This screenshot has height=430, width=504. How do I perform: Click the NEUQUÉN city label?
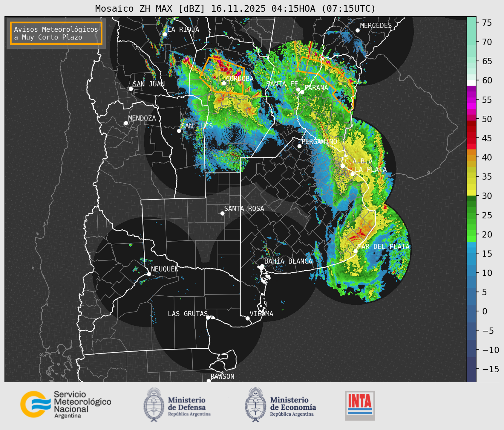pyautogui.click(x=165, y=269)
